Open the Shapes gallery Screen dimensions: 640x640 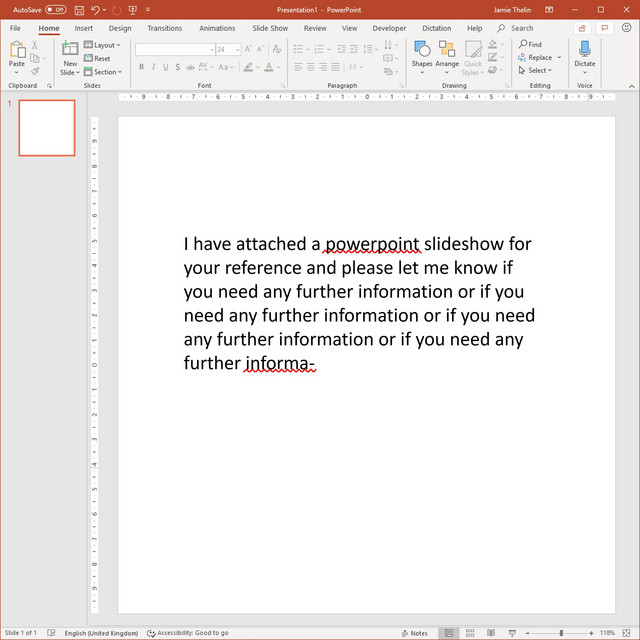[x=422, y=51]
